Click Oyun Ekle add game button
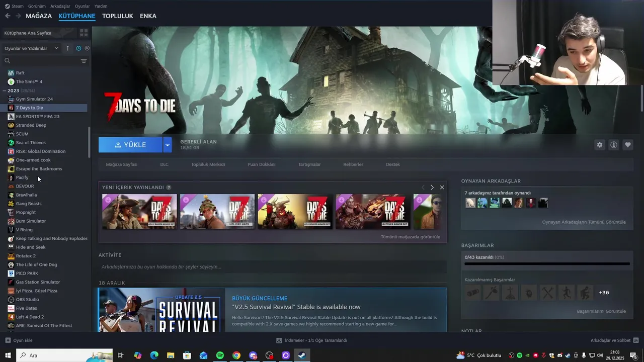 pos(19,340)
